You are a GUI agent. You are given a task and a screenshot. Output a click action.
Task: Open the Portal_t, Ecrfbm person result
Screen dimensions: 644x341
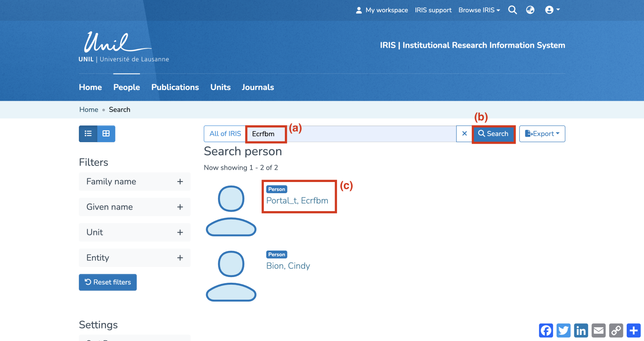coord(297,201)
